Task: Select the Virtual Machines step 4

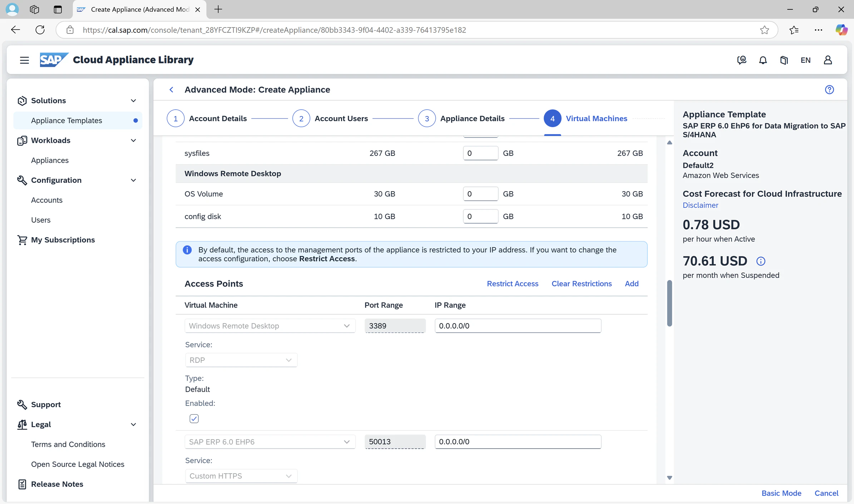Action: (586, 119)
